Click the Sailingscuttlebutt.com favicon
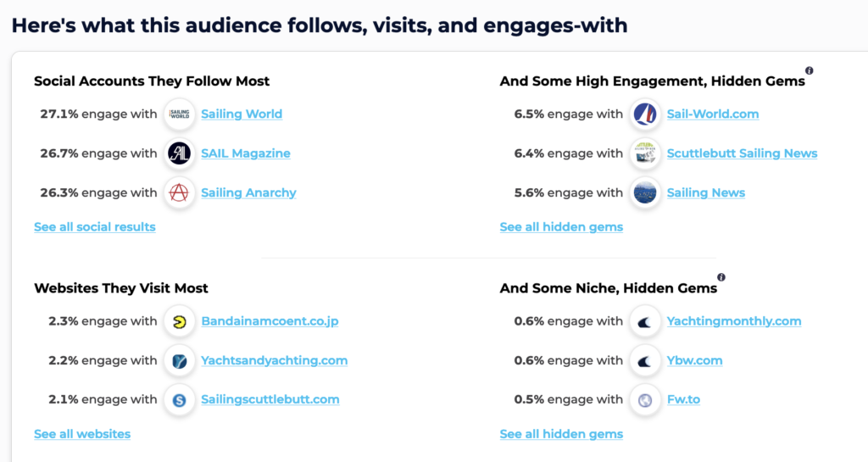868x462 pixels. click(x=179, y=400)
